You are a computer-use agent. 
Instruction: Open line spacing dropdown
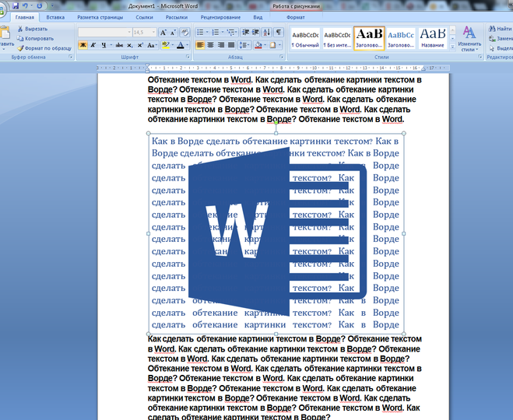point(244,45)
